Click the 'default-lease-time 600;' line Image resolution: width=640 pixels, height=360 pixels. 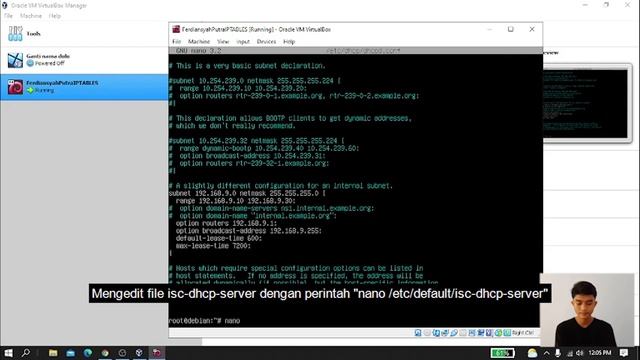pyautogui.click(x=219, y=238)
